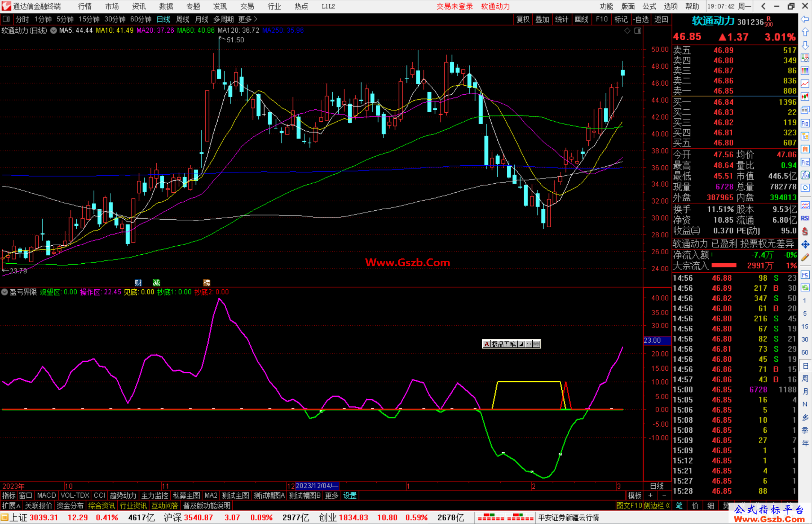Screen dimensions: 812x524
Task: Toggle the round button beside 软通动力(日线)
Action: [54, 30]
